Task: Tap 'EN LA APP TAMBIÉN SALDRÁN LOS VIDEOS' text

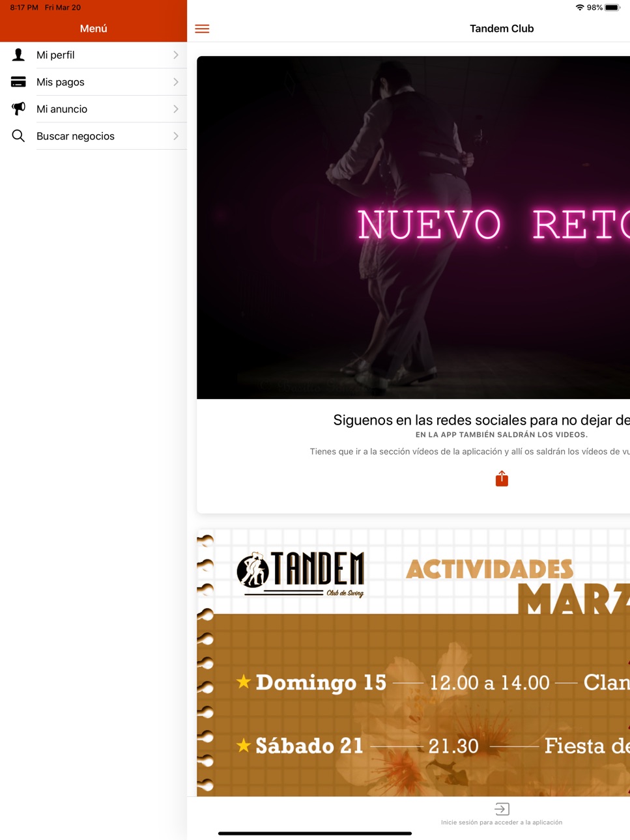Action: point(502,434)
